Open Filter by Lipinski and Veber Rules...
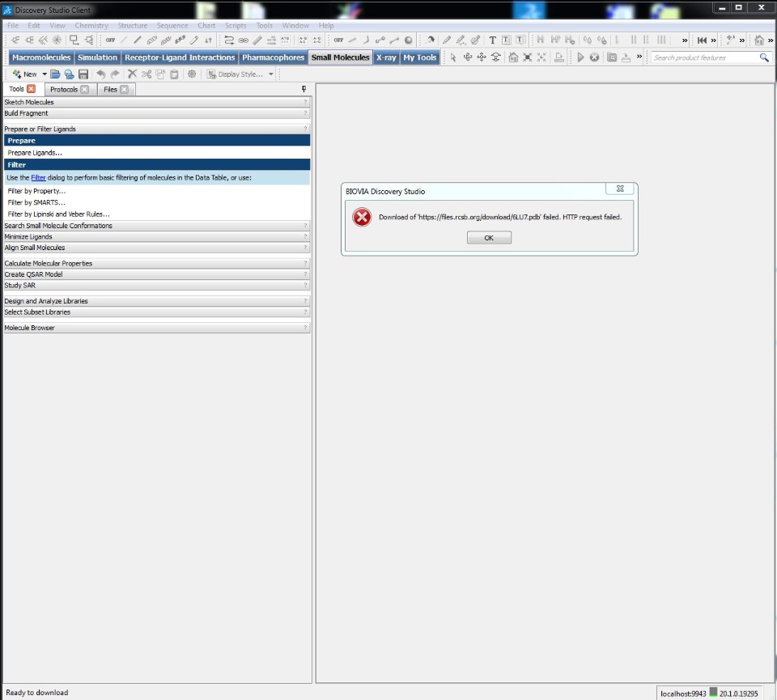Viewport: 777px width, 700px height. [x=58, y=214]
